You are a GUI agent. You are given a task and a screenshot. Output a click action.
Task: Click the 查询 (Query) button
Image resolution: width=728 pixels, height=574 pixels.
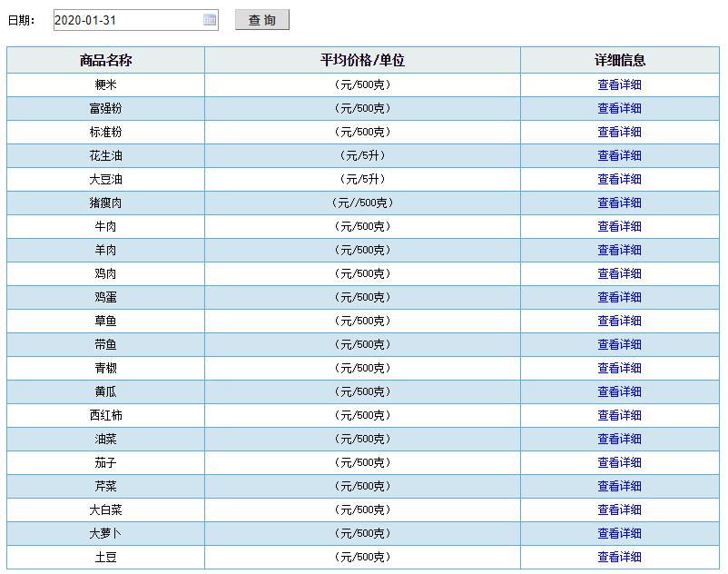pyautogui.click(x=263, y=19)
